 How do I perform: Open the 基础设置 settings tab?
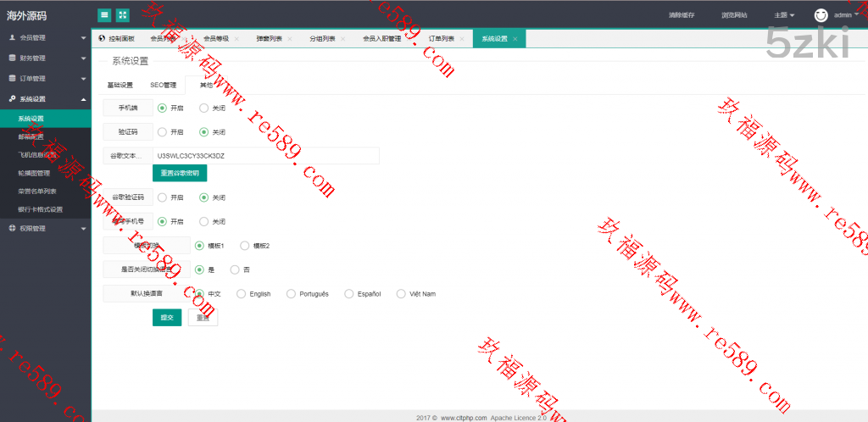tap(120, 86)
